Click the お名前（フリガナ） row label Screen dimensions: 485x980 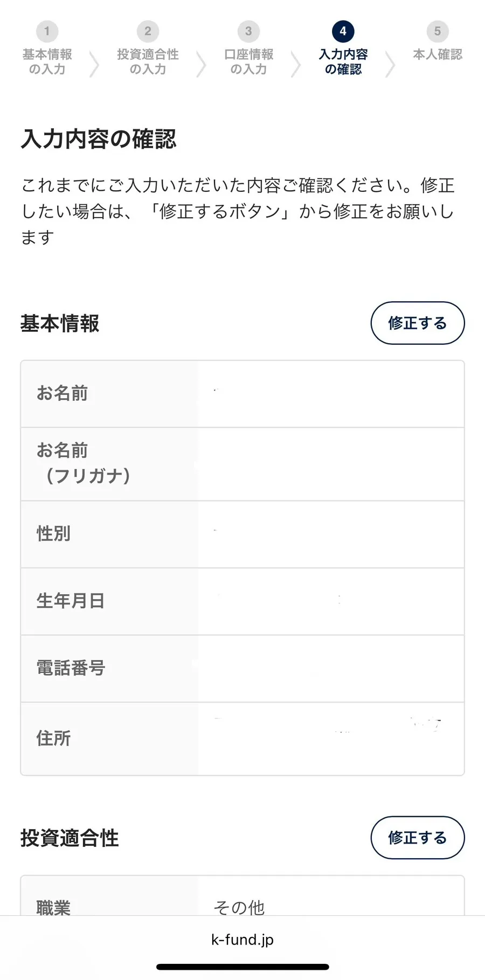click(84, 463)
